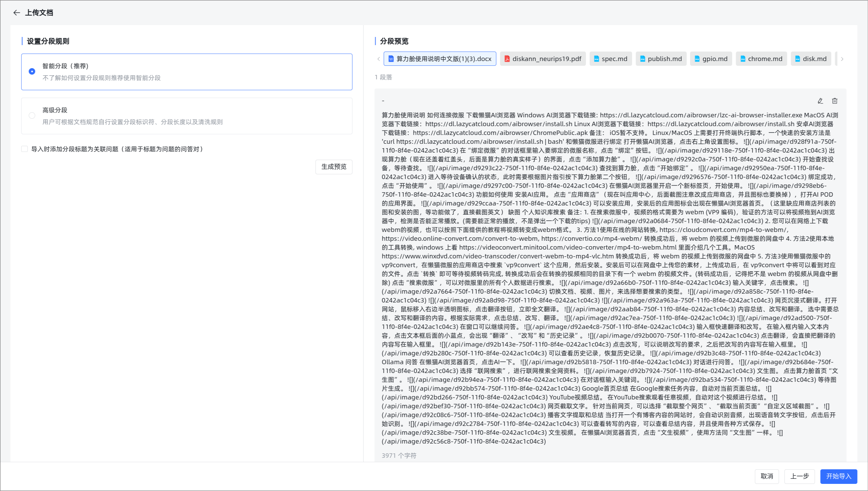This screenshot has height=491, width=868.
Task: Switch to the publish.md tab
Action: (661, 59)
